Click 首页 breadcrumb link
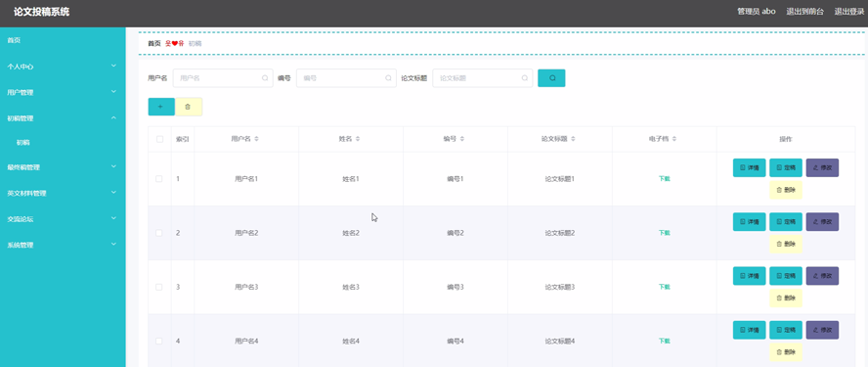 (153, 43)
